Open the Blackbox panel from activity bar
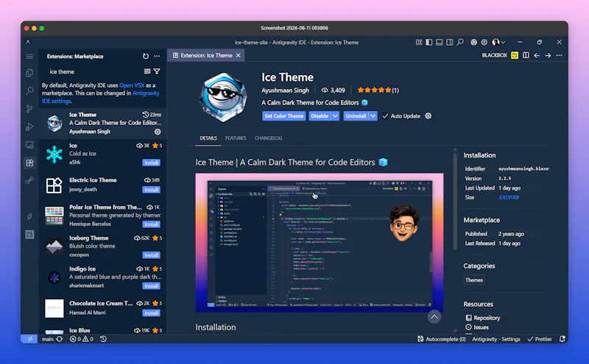Screen dimensions: 589x364 (x=29, y=235)
